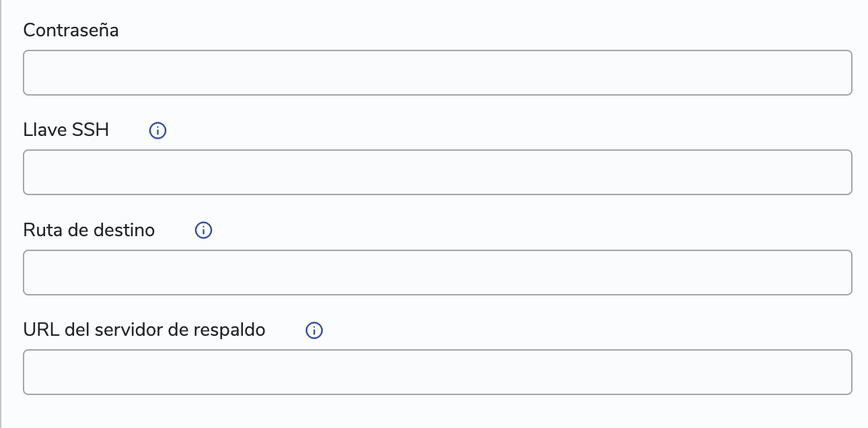Activate the backup server URL text box
The height and width of the screenshot is (428, 868).
pos(437,372)
